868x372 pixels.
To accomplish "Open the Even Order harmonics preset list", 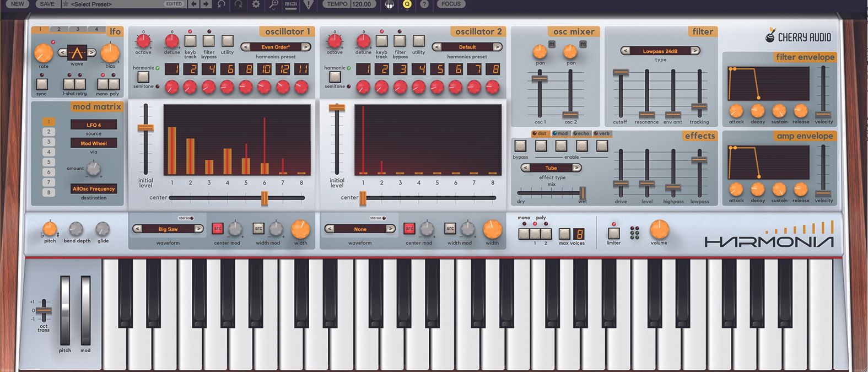I will click(276, 47).
